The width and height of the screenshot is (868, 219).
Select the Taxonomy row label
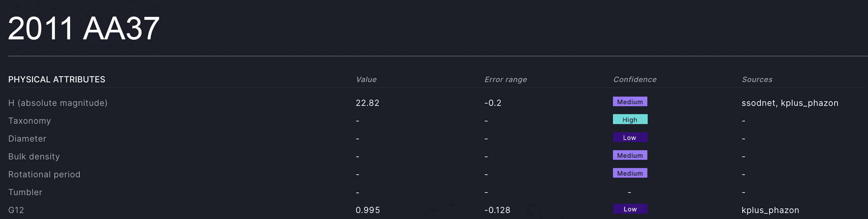click(30, 121)
